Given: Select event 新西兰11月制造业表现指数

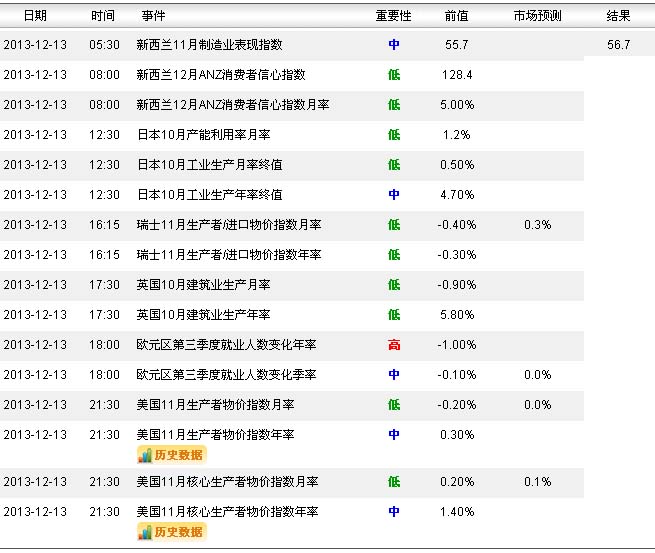Looking at the screenshot, I should [210, 45].
